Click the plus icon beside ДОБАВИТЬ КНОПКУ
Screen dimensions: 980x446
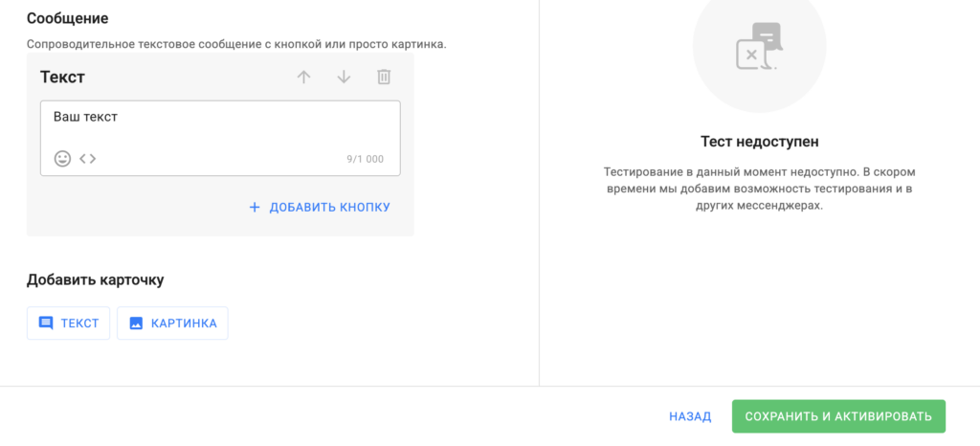coord(255,207)
